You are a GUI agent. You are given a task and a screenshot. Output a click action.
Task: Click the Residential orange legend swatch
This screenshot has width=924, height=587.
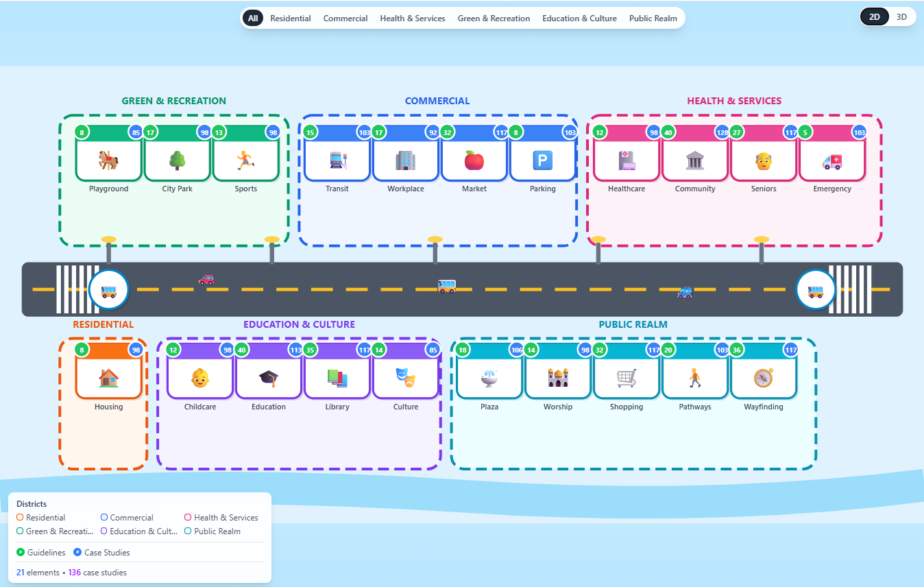(x=20, y=518)
